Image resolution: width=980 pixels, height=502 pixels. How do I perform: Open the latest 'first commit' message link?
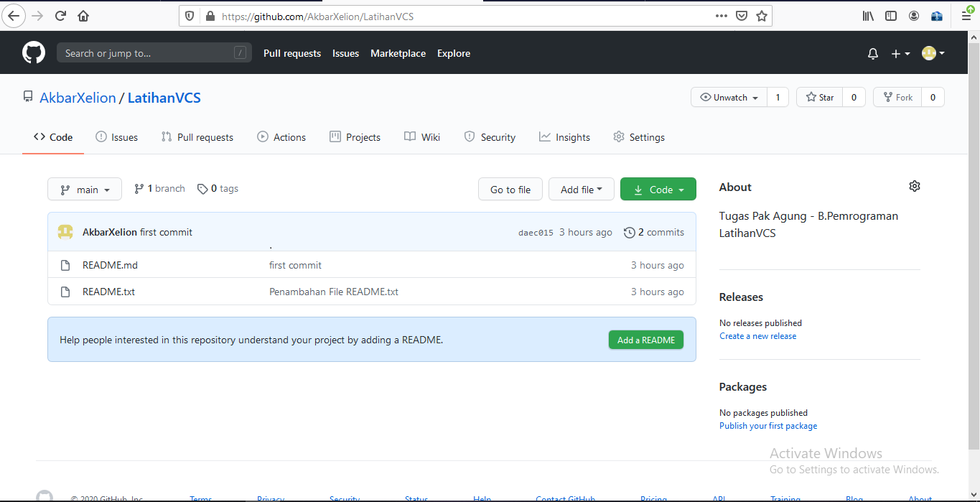coord(166,232)
